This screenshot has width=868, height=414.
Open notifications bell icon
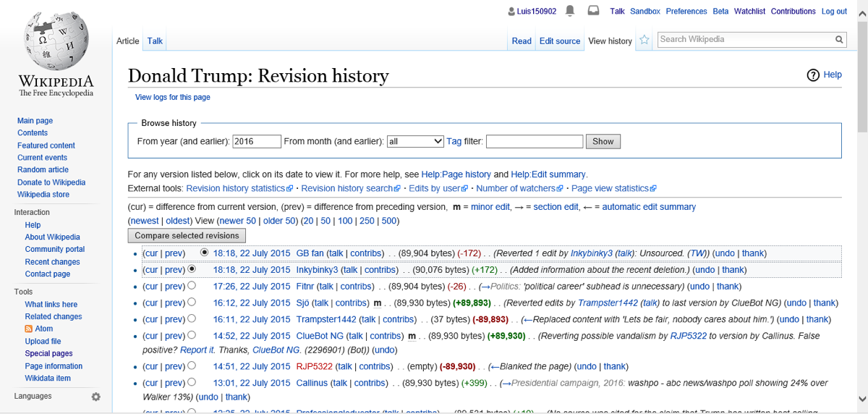[x=570, y=11]
